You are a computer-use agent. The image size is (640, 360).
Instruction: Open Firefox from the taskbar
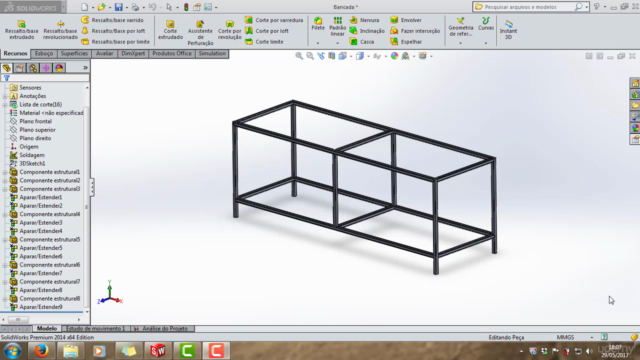coord(41,351)
